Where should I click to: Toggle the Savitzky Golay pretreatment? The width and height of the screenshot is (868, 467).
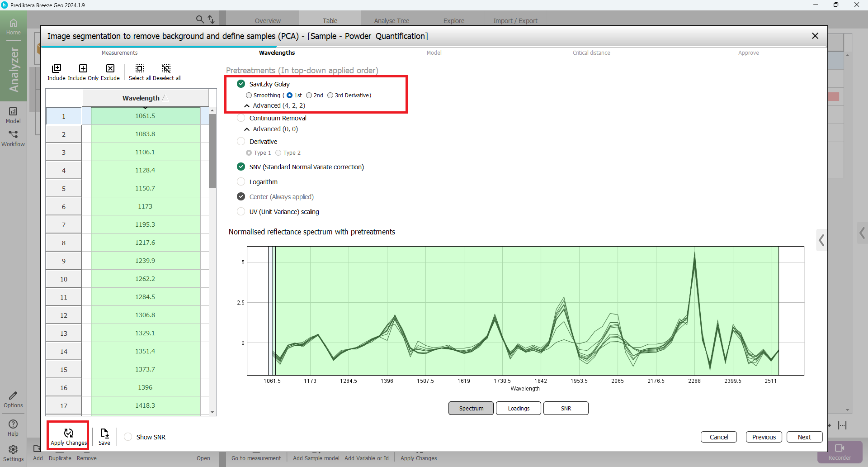[x=241, y=84]
